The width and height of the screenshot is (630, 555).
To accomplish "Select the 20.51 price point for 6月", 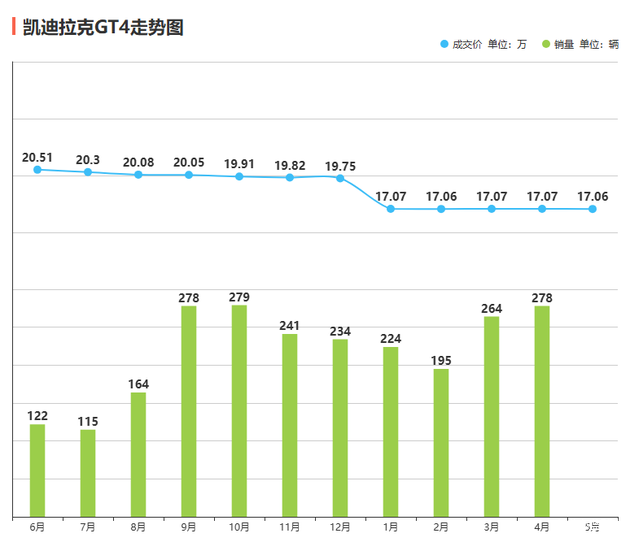I will pos(37,170).
